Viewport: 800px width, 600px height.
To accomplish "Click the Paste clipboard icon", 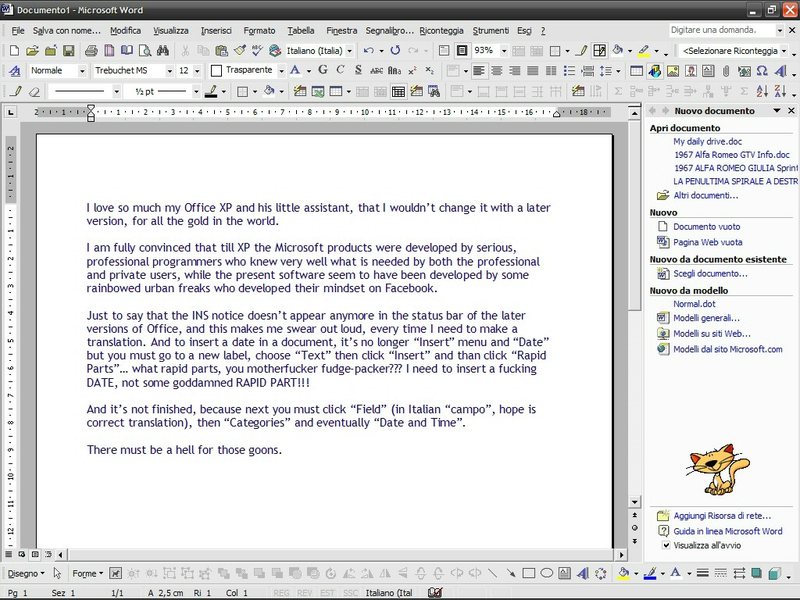I will 221,51.
